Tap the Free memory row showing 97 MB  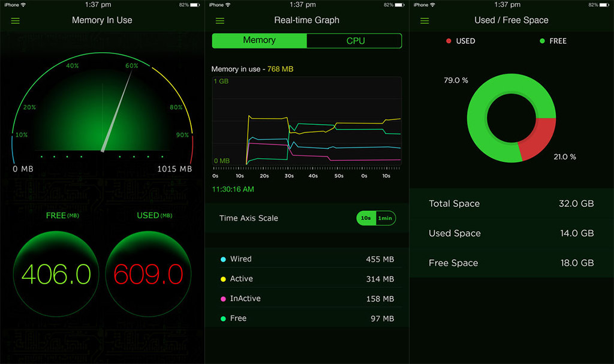coord(306,318)
